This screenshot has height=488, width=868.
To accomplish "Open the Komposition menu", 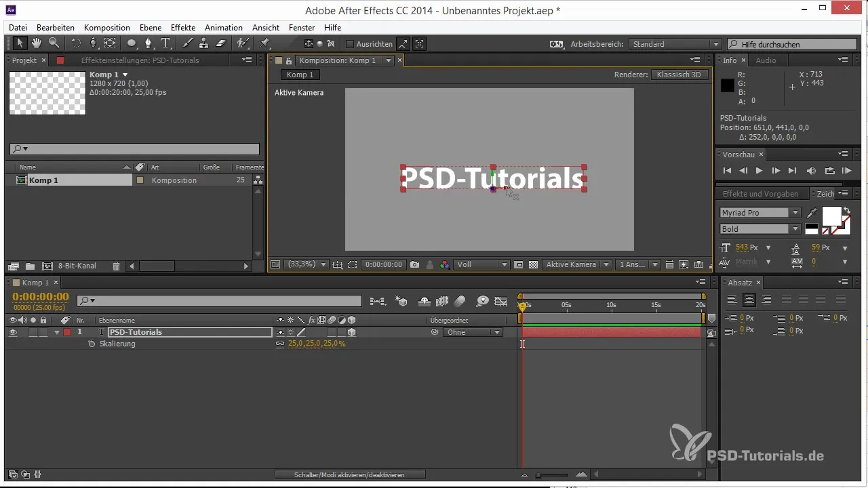I will click(107, 28).
